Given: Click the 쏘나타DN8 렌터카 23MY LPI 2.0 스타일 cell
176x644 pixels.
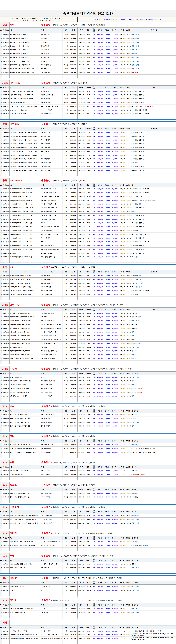Looking at the screenshot, I should 21,257.
